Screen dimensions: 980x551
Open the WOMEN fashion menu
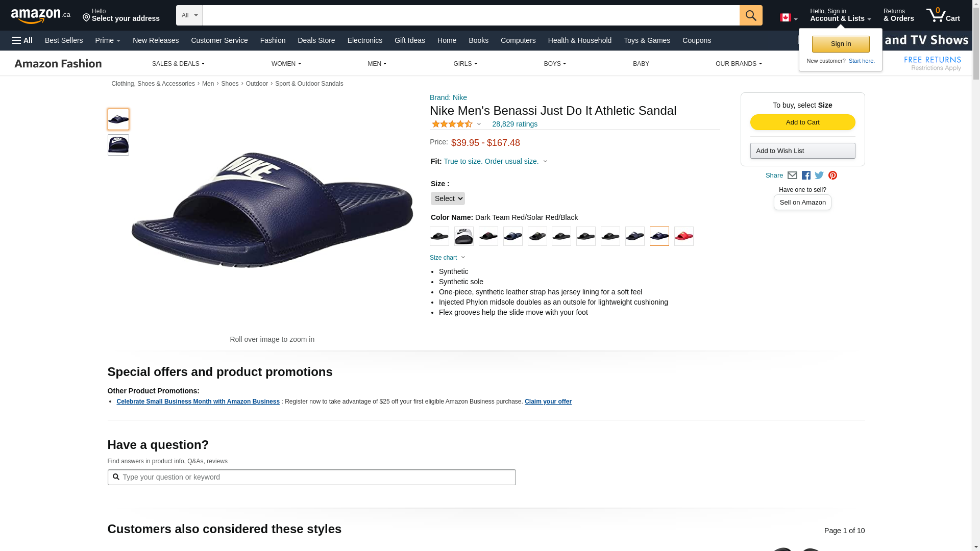click(x=286, y=64)
